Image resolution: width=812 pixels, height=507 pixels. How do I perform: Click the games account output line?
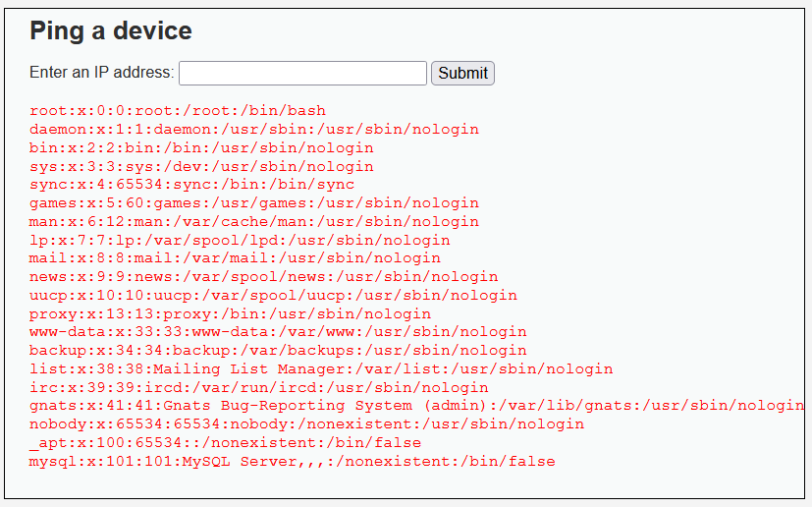tap(253, 203)
